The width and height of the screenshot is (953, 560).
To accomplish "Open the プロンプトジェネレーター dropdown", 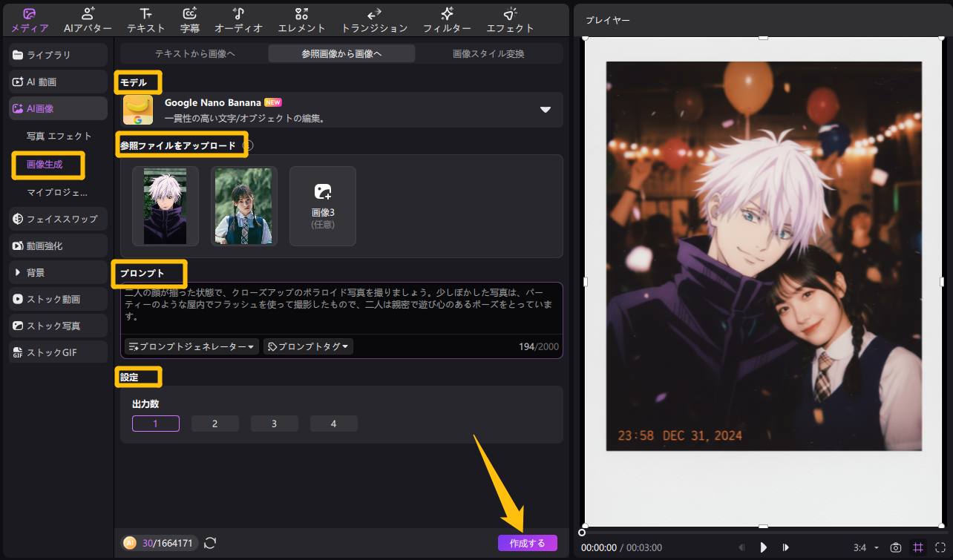I will [x=192, y=346].
